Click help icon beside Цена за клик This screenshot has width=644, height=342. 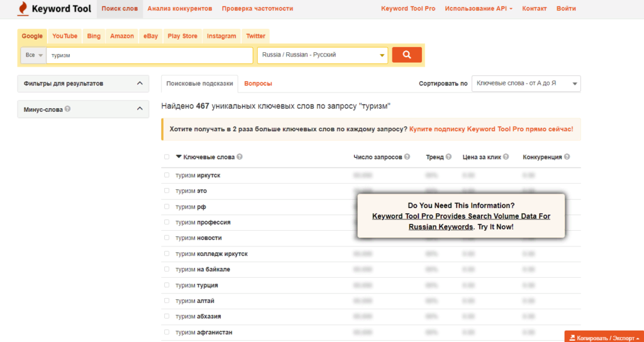coord(506,157)
